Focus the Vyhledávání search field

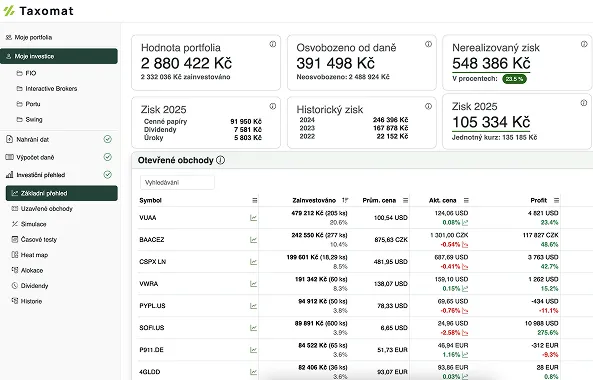(177, 183)
